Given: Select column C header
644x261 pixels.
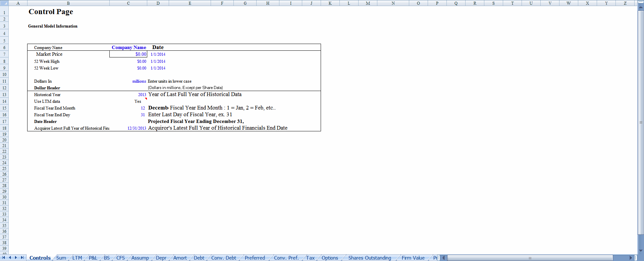Looking at the screenshot, I should tap(128, 3).
